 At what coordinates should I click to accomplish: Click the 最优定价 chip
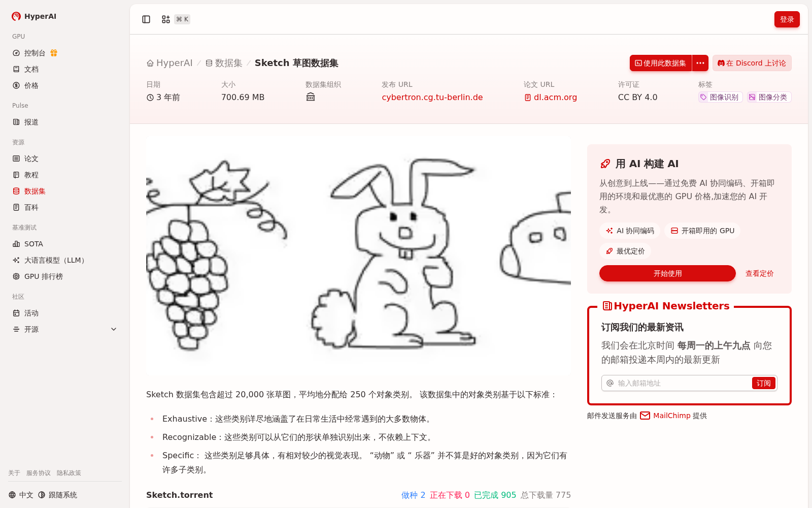pyautogui.click(x=625, y=251)
